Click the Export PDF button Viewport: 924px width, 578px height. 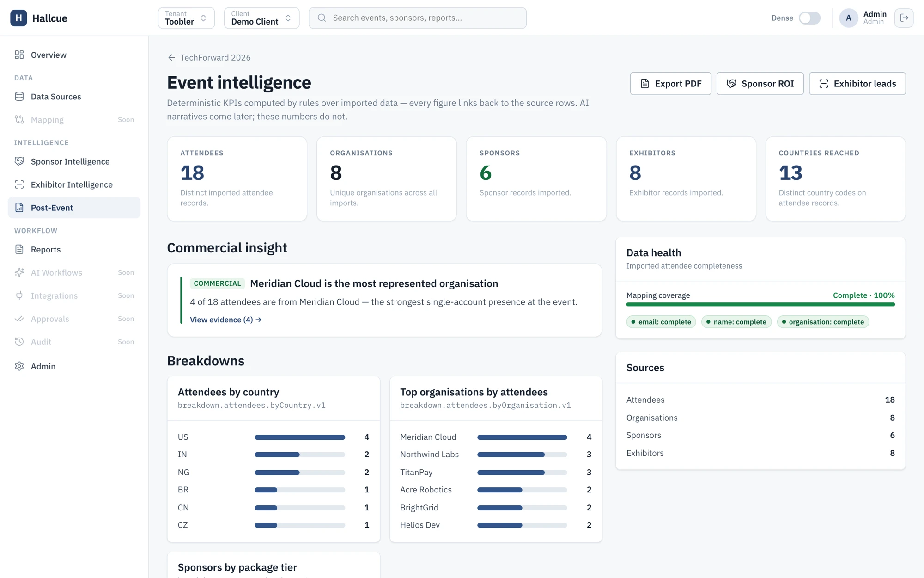pos(670,83)
